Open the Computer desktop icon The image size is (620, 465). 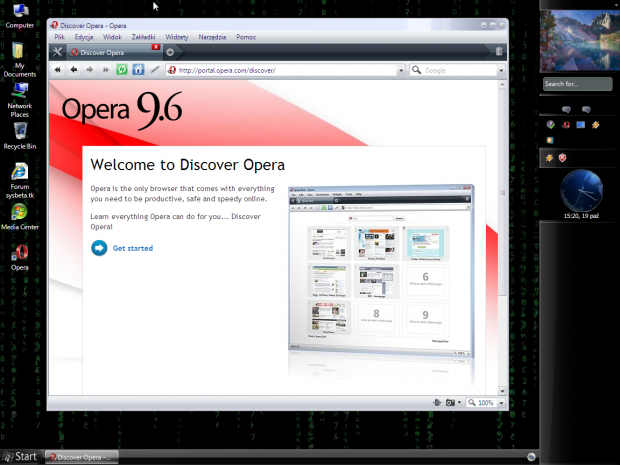pos(20,16)
